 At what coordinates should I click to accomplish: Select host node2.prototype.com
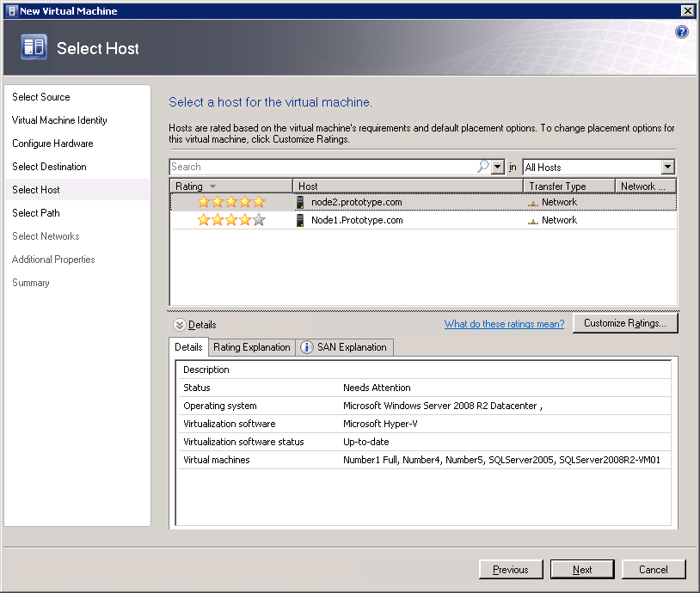pyautogui.click(x=357, y=202)
